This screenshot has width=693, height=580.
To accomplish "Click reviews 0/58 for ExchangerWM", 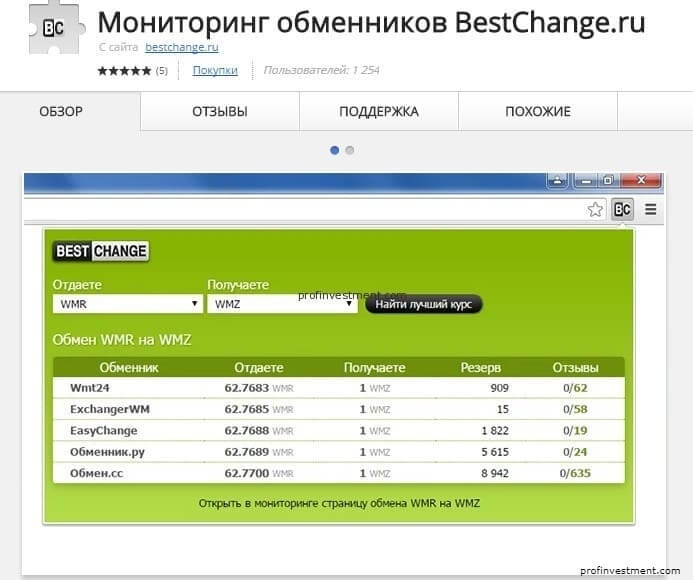I will [x=575, y=409].
